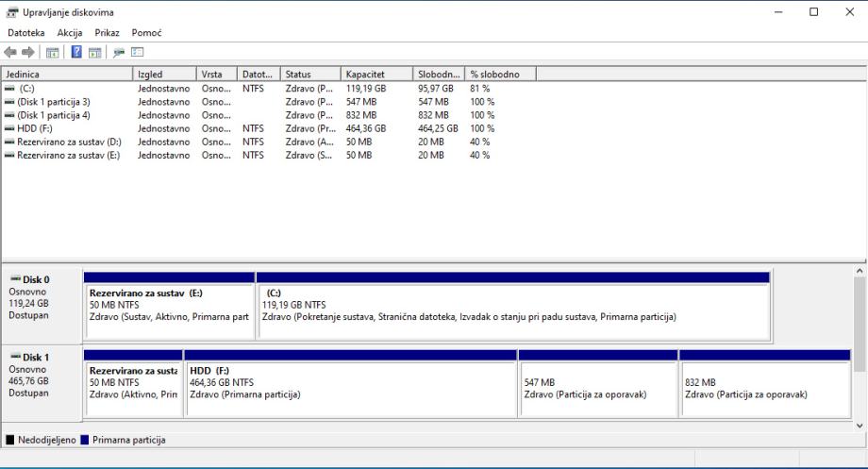The image size is (868, 469).
Task: Select the Disk 1 header icon
Action: [x=15, y=356]
